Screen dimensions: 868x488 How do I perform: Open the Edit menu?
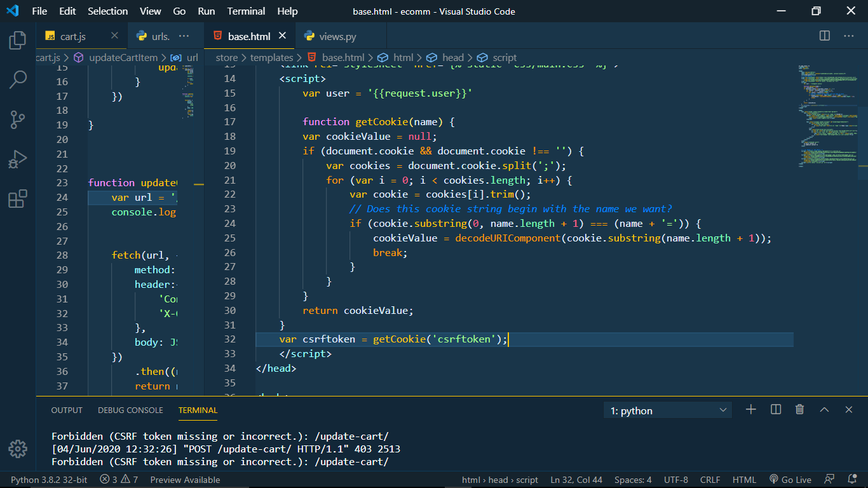pyautogui.click(x=67, y=11)
